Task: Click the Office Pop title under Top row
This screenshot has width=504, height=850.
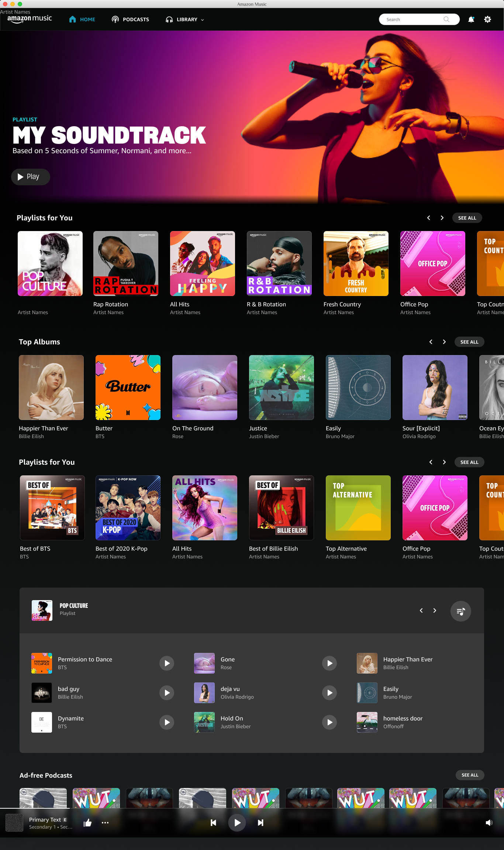Action: pos(414,304)
